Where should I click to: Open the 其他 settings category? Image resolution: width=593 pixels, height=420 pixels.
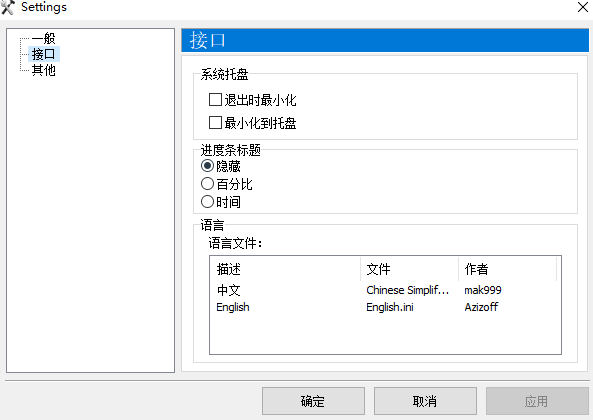[43, 70]
